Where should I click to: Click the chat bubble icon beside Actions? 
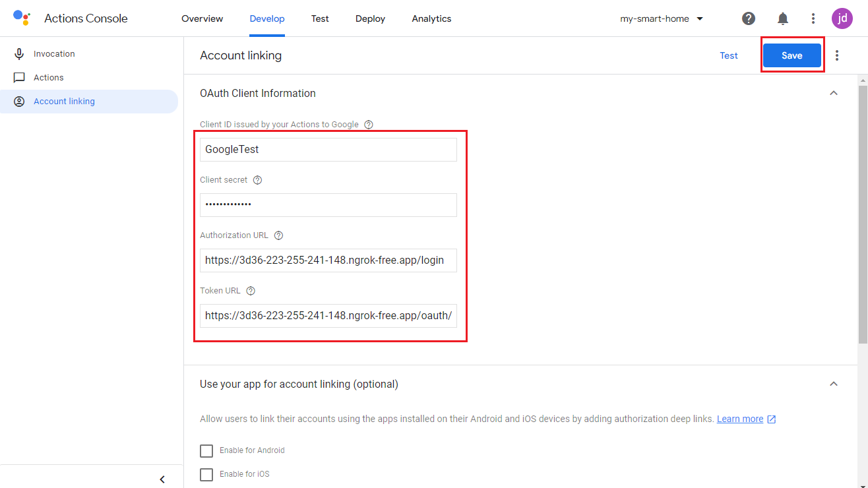coord(19,78)
